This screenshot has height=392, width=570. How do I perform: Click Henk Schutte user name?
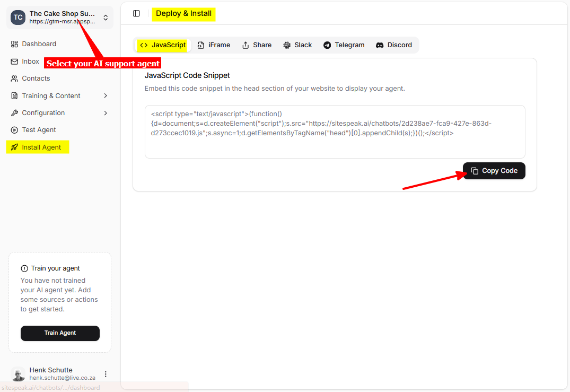51,370
